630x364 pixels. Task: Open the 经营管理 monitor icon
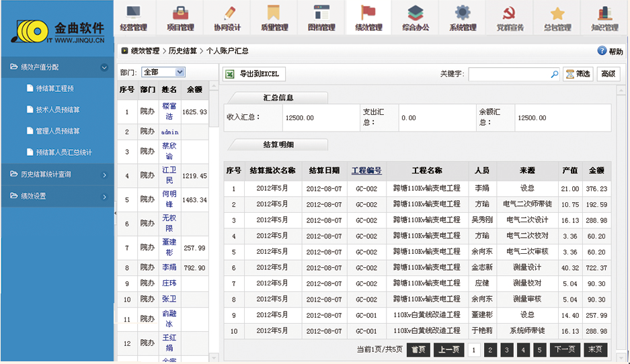pyautogui.click(x=133, y=13)
